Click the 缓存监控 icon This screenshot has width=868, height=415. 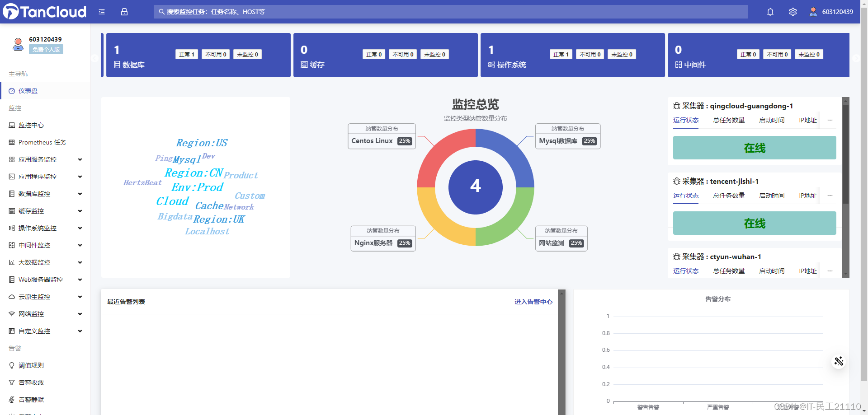[12, 211]
